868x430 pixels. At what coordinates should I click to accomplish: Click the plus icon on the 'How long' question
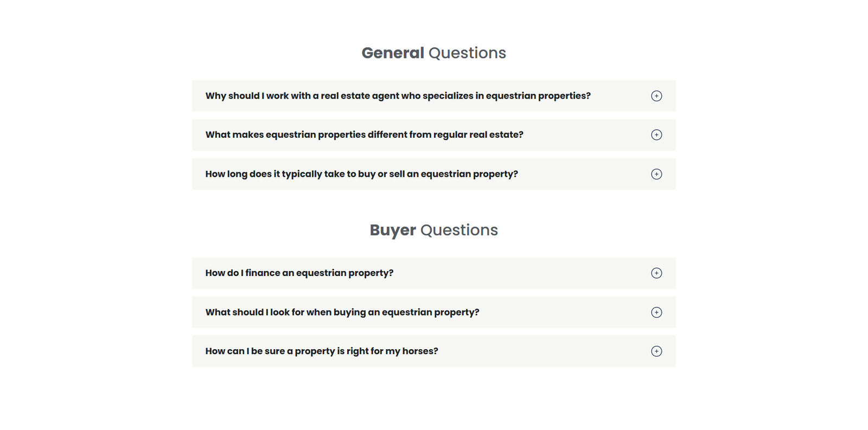click(x=656, y=174)
